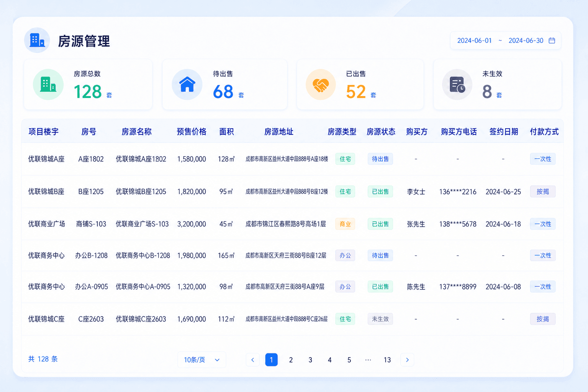Select the 优联商务中心B-1208 property name

pyautogui.click(x=143, y=255)
